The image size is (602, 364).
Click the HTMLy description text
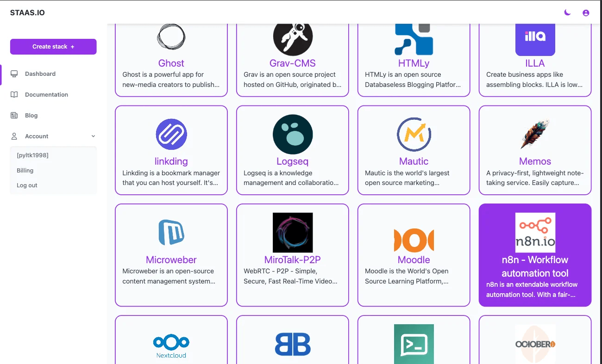pyautogui.click(x=413, y=80)
